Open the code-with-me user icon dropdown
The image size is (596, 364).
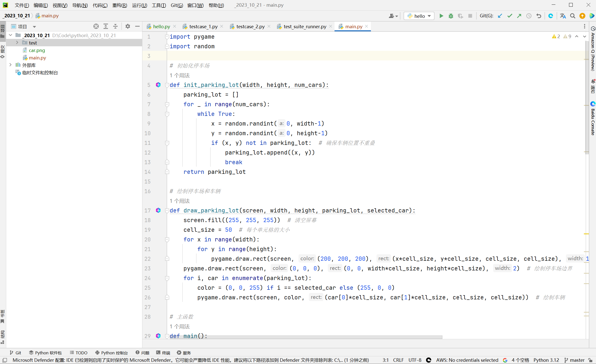(393, 16)
